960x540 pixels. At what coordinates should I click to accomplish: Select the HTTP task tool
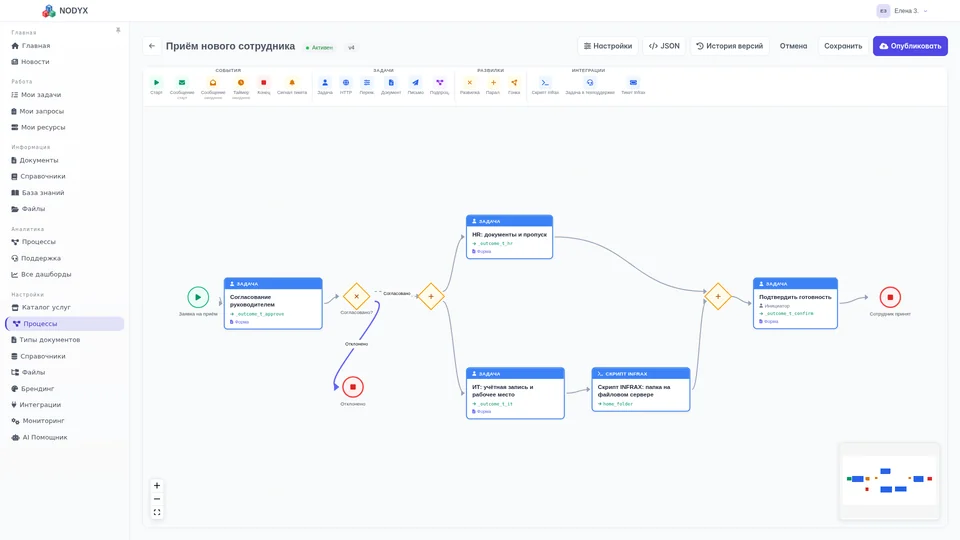[x=346, y=86]
